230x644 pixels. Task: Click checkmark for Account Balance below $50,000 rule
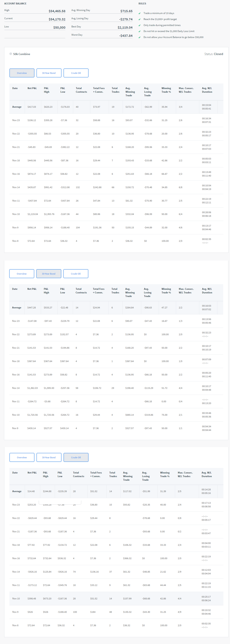pos(139,37)
